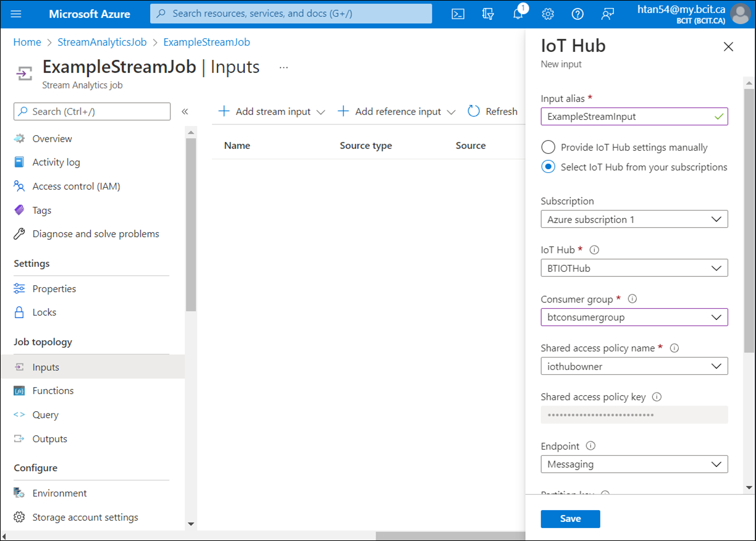Click the info icon next to Consumer group

[x=632, y=298]
